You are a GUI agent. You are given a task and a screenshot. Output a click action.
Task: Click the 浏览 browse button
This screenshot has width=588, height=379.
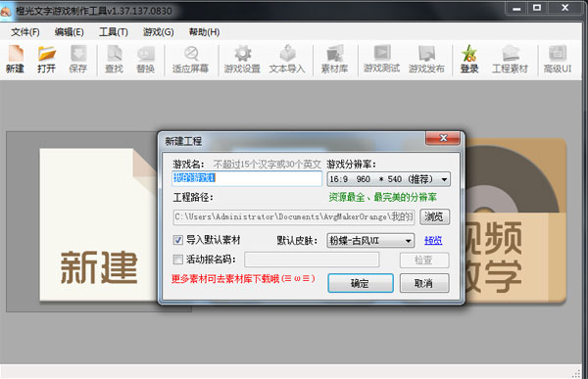point(434,216)
